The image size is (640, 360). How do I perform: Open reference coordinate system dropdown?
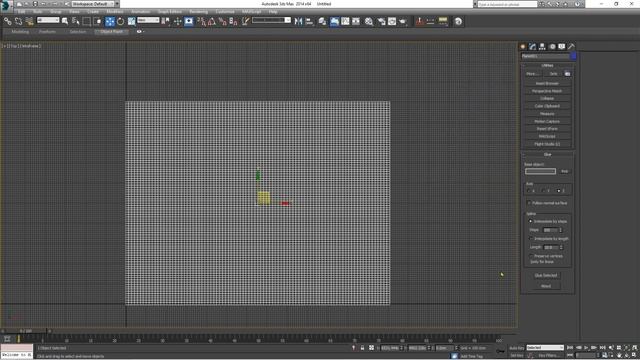point(148,20)
